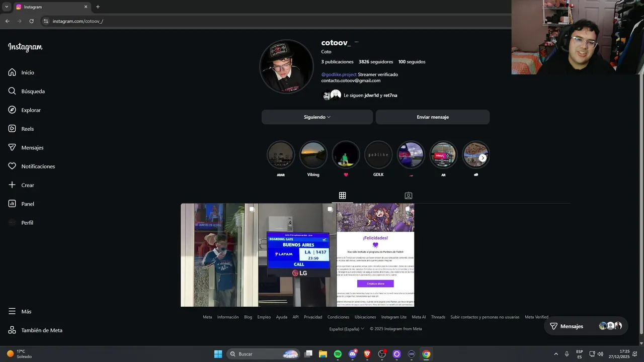Go to Inicio in the Instagram sidebar
Screen dimensions: 644x362
21,72
